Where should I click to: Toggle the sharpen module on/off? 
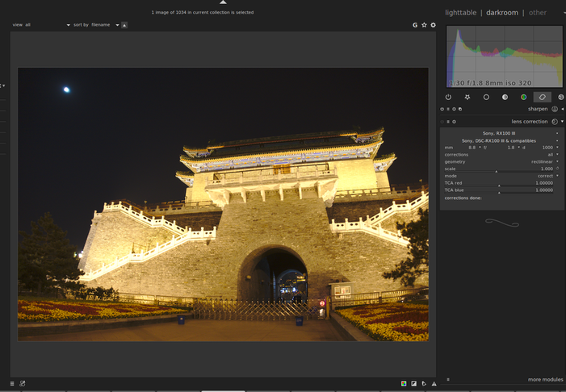(442, 109)
